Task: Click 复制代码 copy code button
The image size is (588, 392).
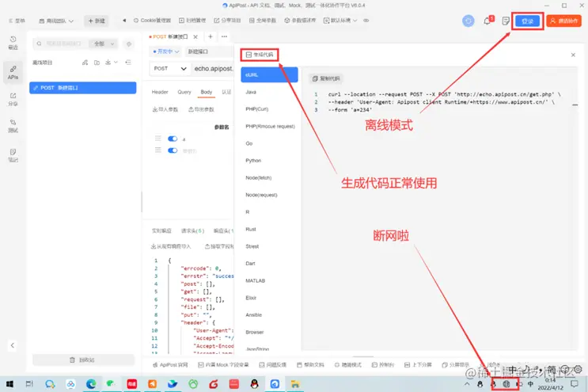Action: tap(326, 78)
